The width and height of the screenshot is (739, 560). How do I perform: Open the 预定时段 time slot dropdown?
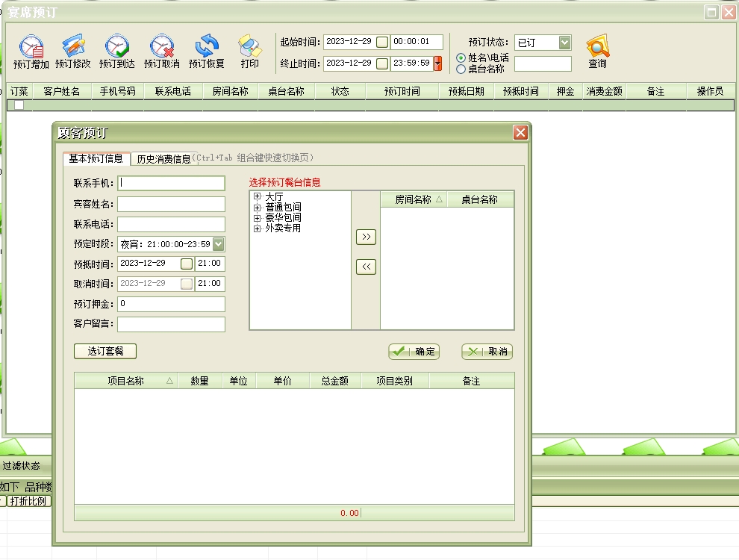(x=218, y=243)
